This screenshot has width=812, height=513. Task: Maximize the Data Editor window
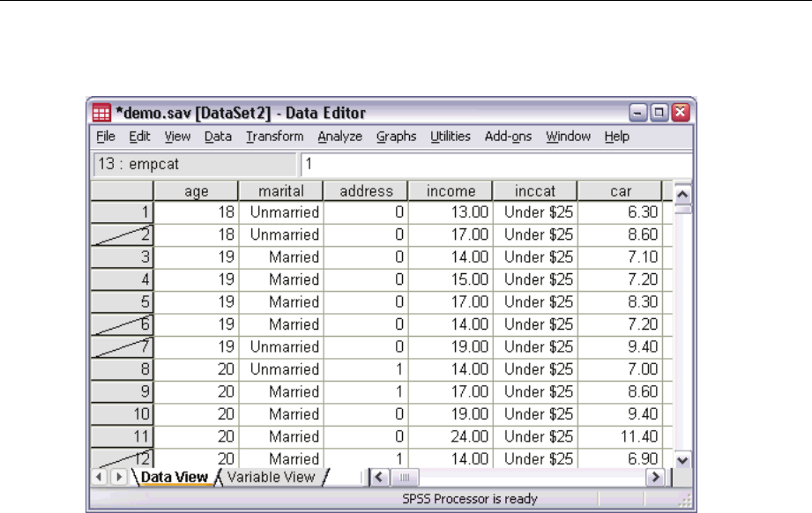tap(659, 112)
